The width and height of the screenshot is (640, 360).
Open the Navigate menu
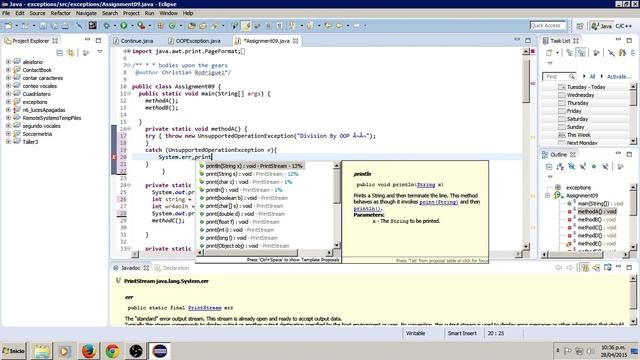[x=86, y=13]
